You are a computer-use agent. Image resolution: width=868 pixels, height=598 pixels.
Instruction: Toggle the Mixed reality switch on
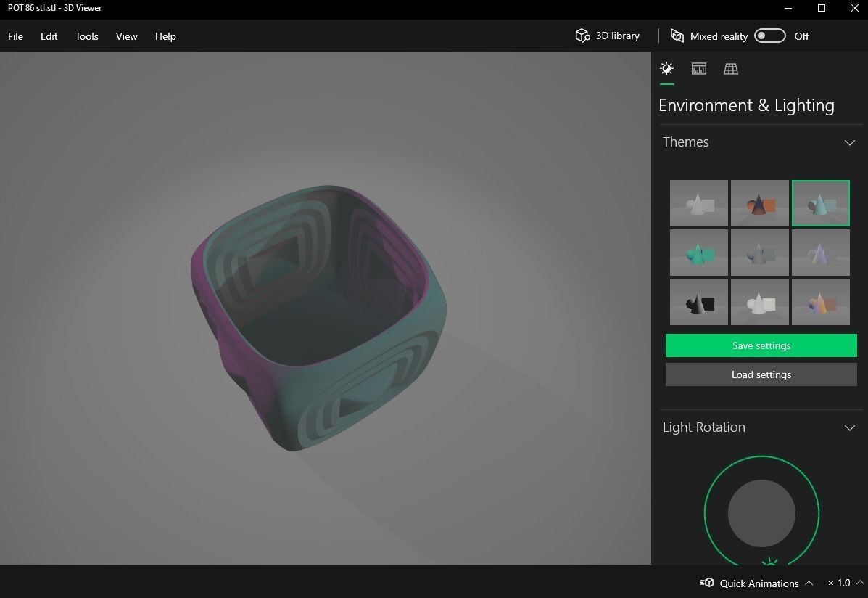tap(769, 36)
